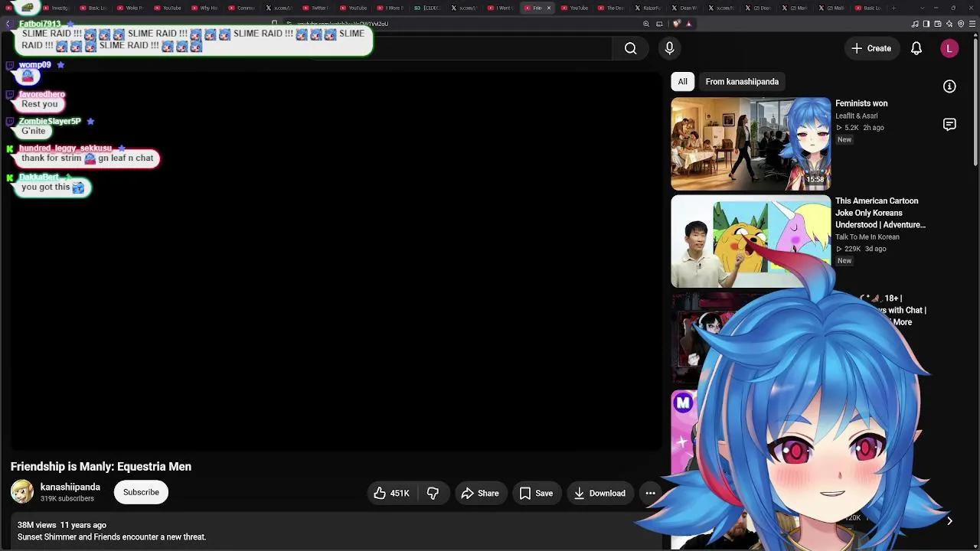The height and width of the screenshot is (551, 980).
Task: Open more actions three-dot menu
Action: point(650,494)
